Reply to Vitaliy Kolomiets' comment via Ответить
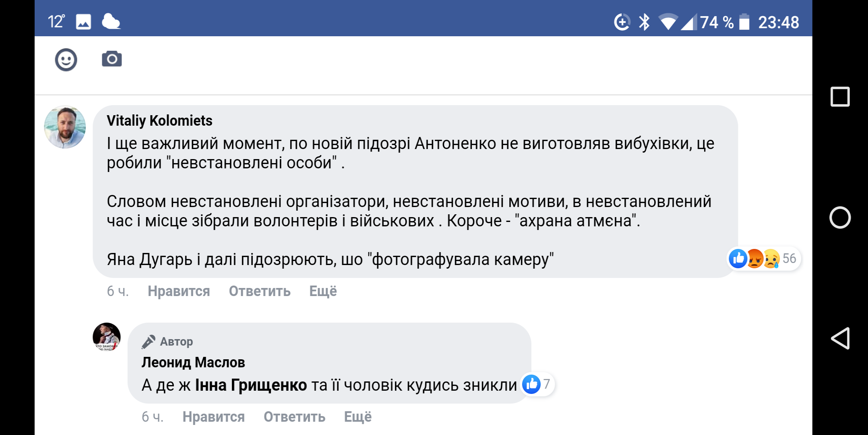The width and height of the screenshot is (868, 435). pos(260,291)
